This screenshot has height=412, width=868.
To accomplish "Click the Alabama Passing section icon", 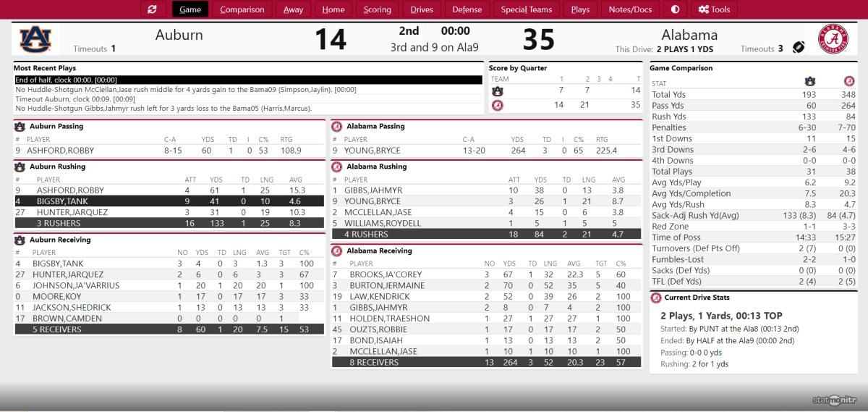I will click(336, 126).
